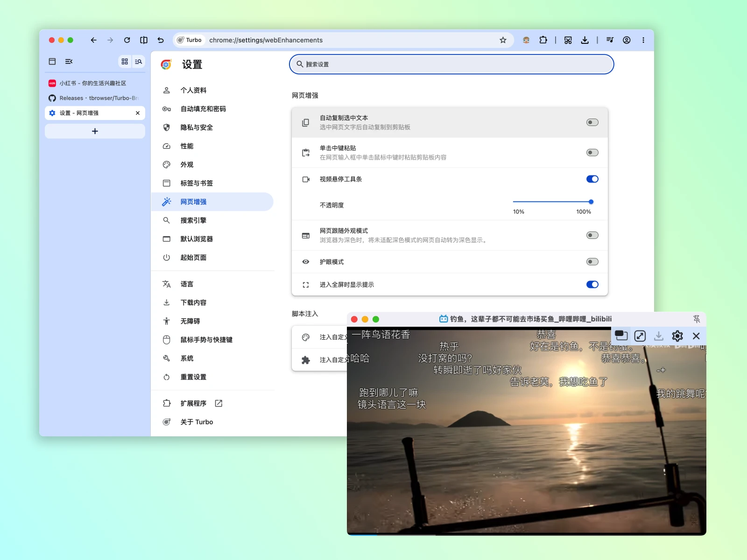Image resolution: width=747 pixels, height=560 pixels.
Task: Reload the page with the refresh icon
Action: pos(127,40)
